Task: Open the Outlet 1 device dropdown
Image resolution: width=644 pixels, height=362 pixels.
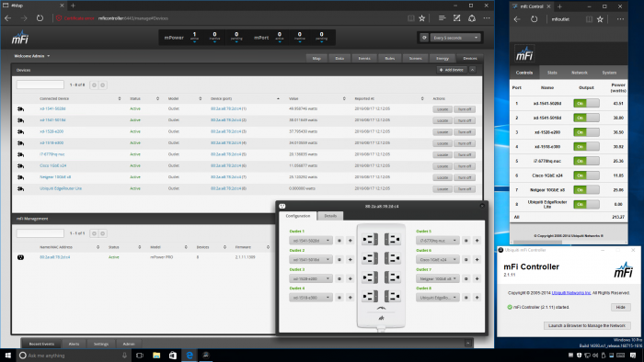Action: (311, 241)
